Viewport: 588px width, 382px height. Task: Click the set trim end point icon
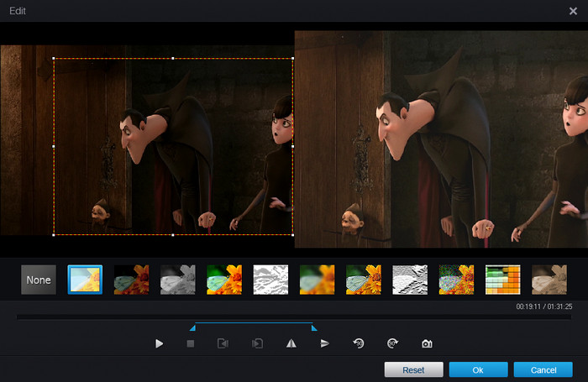(x=257, y=343)
